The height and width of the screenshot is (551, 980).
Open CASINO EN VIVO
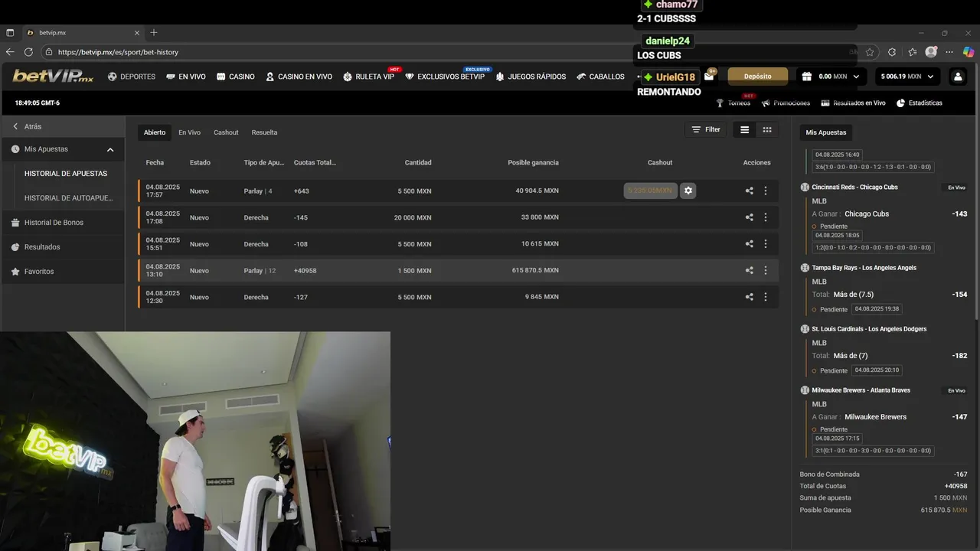[299, 77]
